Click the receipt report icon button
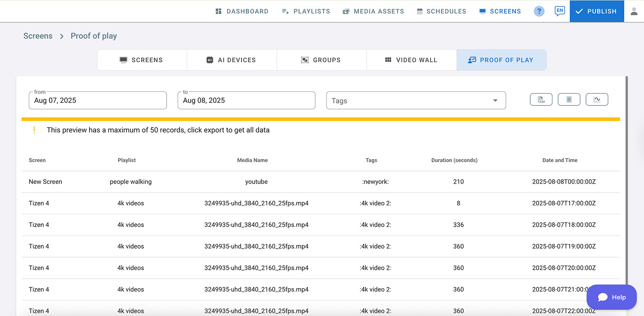Image resolution: width=644 pixels, height=316 pixels. (569, 99)
